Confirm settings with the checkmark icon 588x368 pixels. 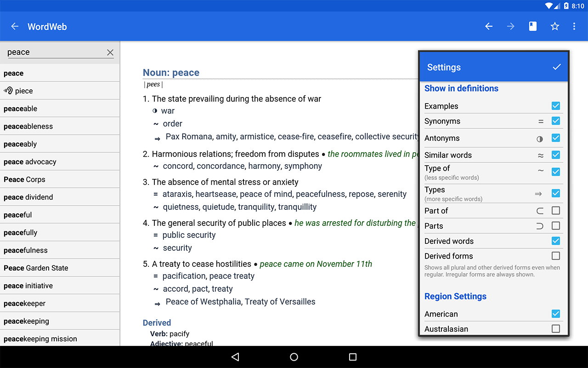[x=556, y=67]
